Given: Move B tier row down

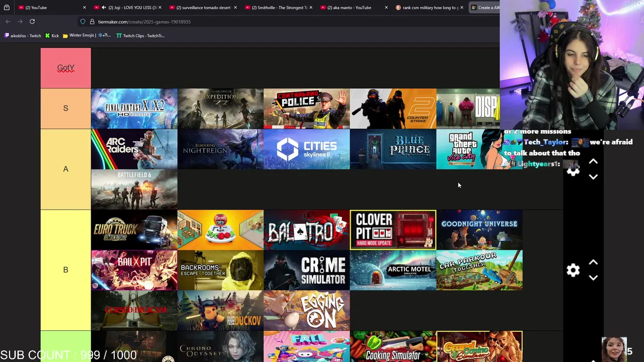Looking at the screenshot, I should (593, 278).
